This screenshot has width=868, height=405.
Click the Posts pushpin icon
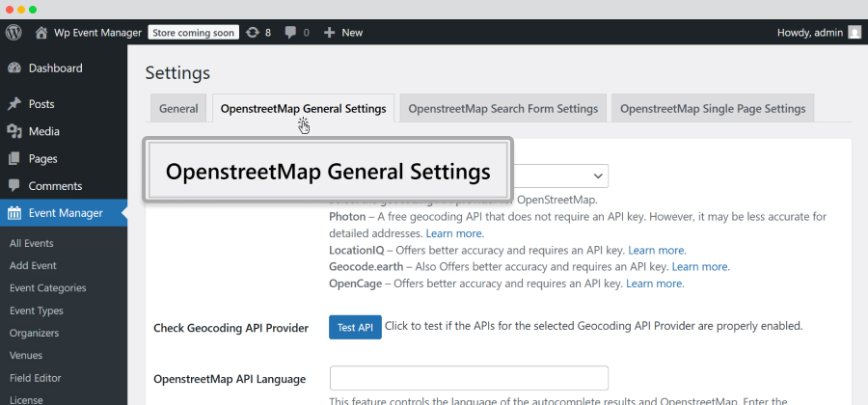14,104
